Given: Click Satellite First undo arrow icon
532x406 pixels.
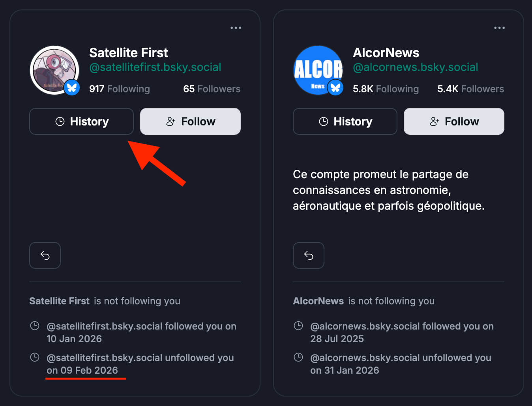Looking at the screenshot, I should [x=45, y=255].
